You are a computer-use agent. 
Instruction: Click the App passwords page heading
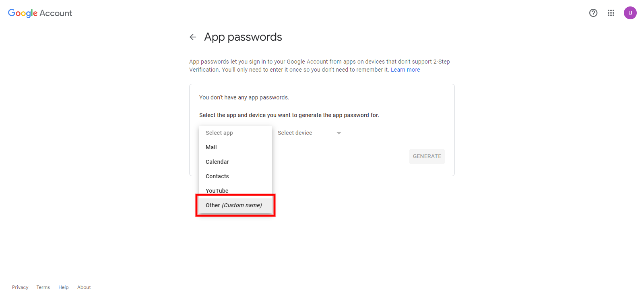click(x=243, y=37)
